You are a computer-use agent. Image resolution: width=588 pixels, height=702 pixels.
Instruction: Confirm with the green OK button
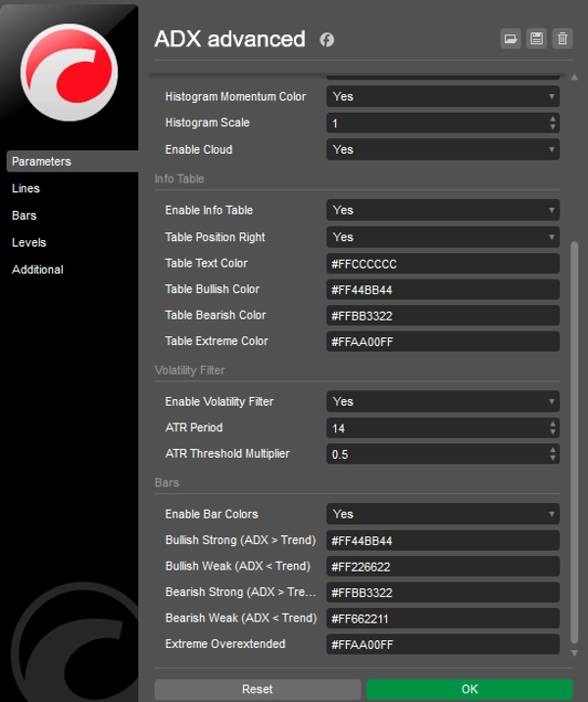[469, 689]
